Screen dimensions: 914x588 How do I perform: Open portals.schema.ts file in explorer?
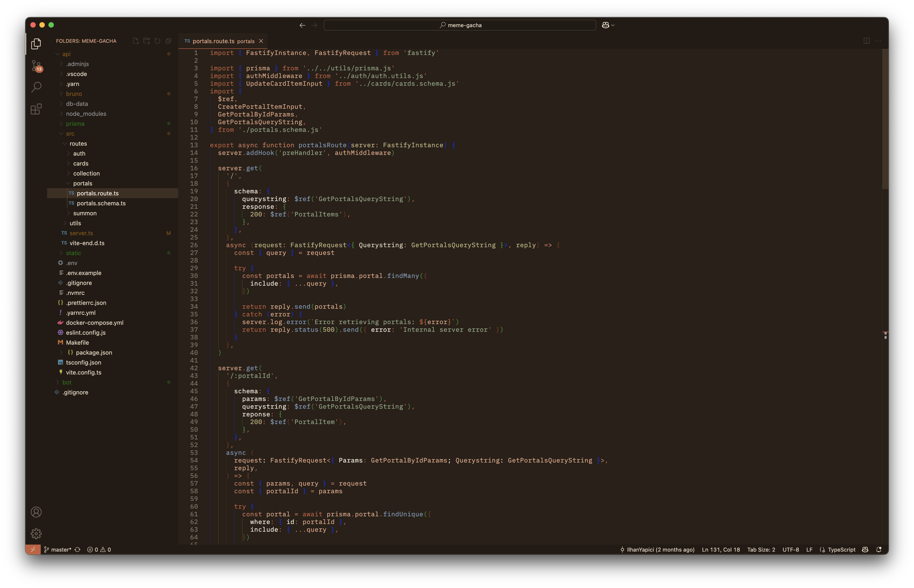101,203
